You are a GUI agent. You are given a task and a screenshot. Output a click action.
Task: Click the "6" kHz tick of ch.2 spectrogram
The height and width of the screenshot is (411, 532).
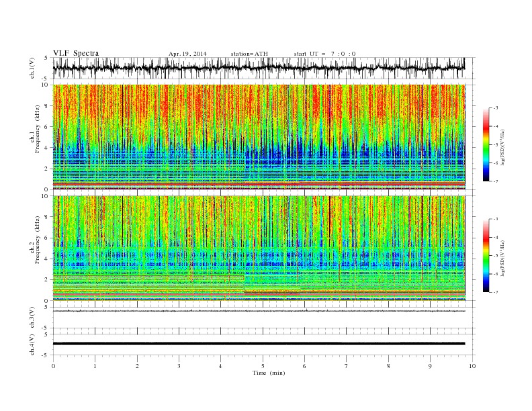pyautogui.click(x=46, y=238)
